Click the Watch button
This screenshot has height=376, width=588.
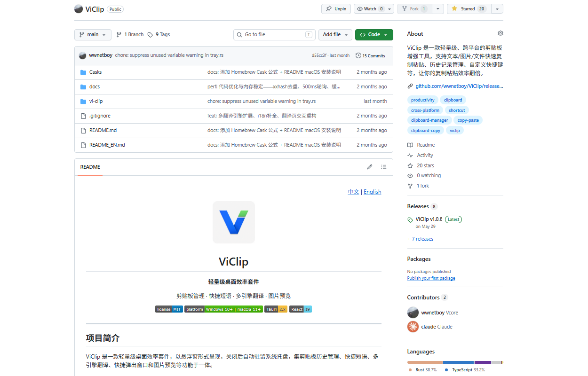[x=370, y=9]
